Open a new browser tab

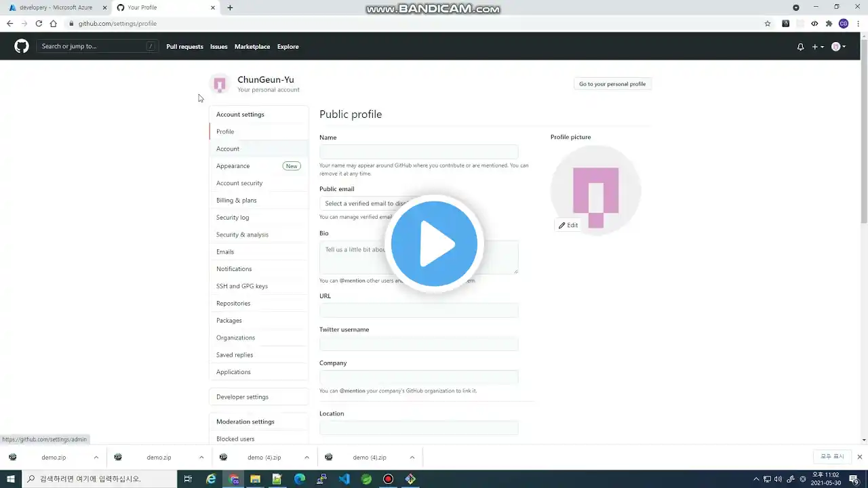tap(230, 7)
